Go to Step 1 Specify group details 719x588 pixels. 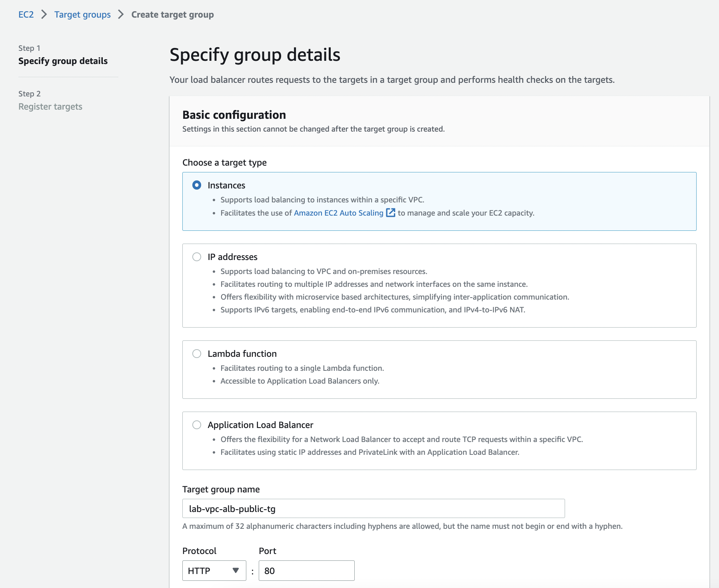[x=63, y=61]
